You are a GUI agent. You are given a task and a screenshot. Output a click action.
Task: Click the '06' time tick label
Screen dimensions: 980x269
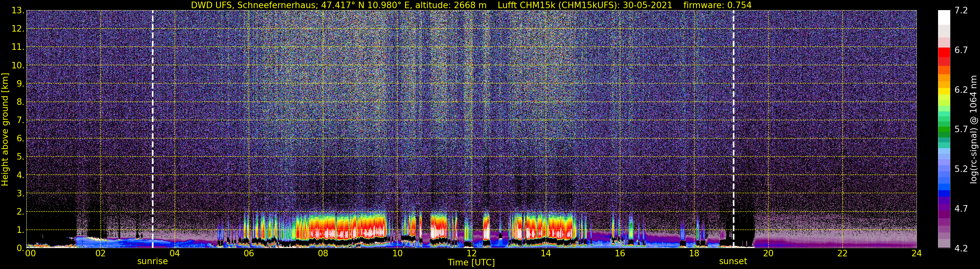pos(249,253)
